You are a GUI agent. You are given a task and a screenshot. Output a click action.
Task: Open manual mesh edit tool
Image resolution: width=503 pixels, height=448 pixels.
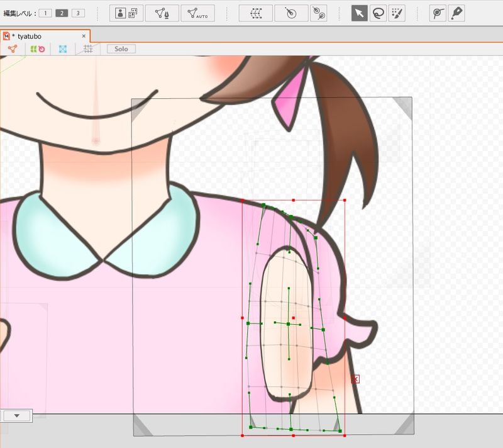click(x=162, y=13)
